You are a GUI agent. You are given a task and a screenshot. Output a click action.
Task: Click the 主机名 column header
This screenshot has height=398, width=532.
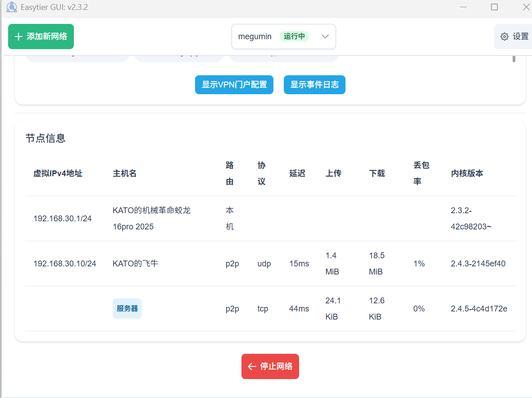coord(125,174)
